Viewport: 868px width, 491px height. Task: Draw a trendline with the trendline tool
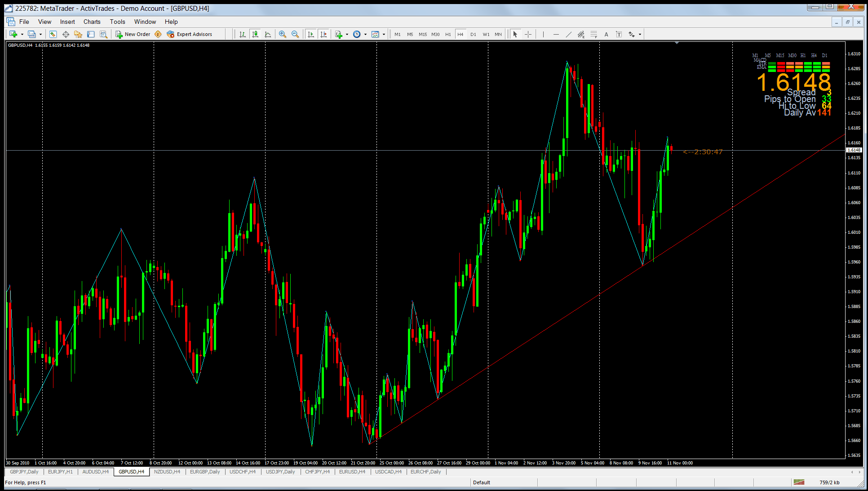(x=568, y=34)
